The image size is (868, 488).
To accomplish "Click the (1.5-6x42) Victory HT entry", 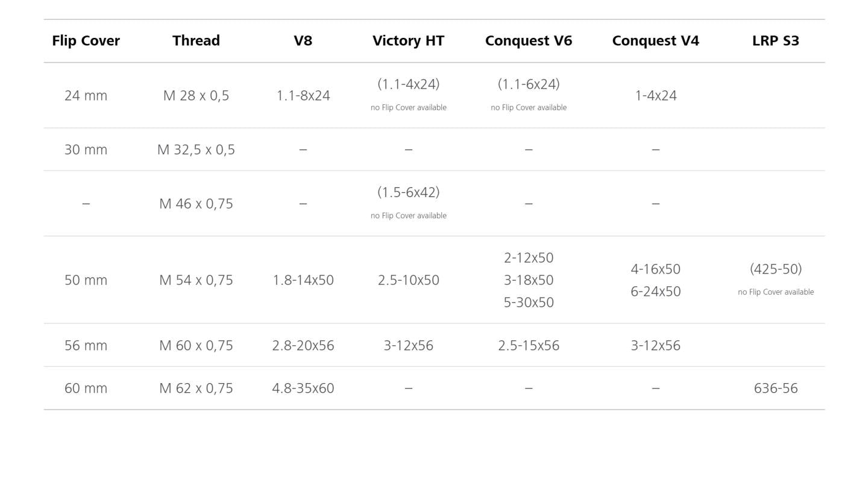I will (x=409, y=192).
